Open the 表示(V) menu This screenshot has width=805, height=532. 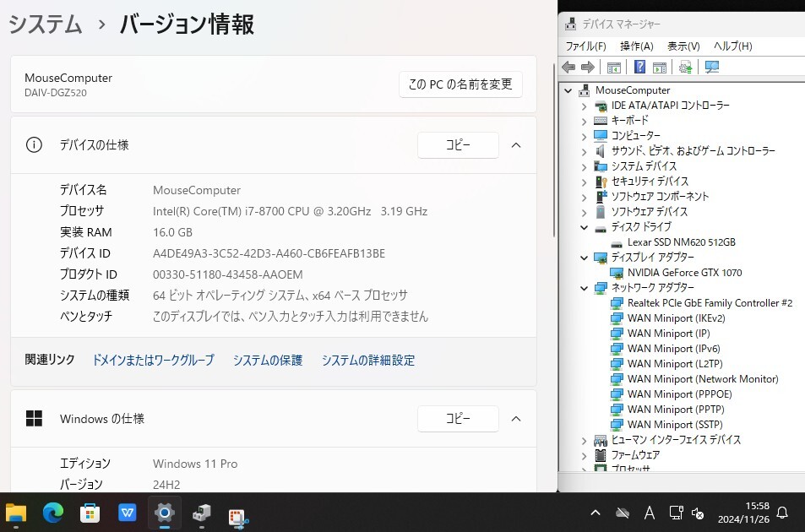click(683, 46)
